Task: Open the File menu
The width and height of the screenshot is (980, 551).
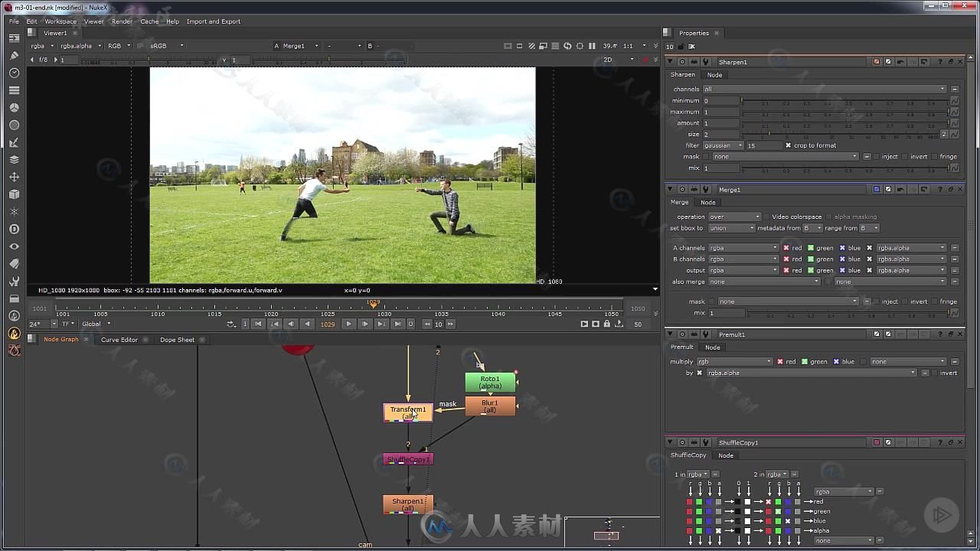Action: 14,21
